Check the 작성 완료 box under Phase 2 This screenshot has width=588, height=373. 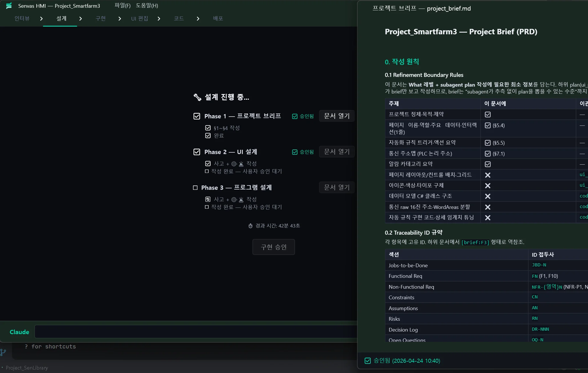point(207,171)
